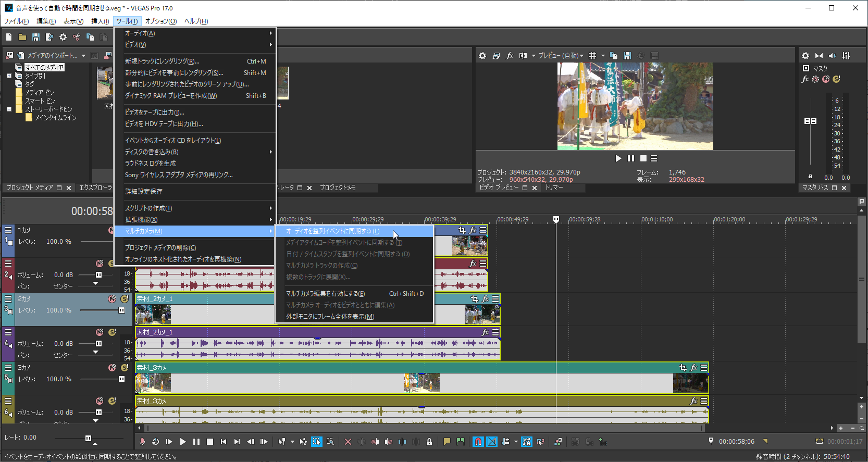Screen dimensions: 868x462
Task: Click Render to New Track menu entry
Action: [195, 61]
